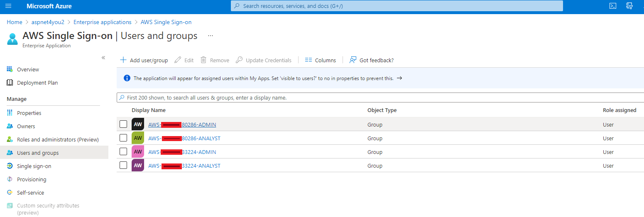
Task: Launch Cloud Shell from the top bar
Action: tap(612, 6)
